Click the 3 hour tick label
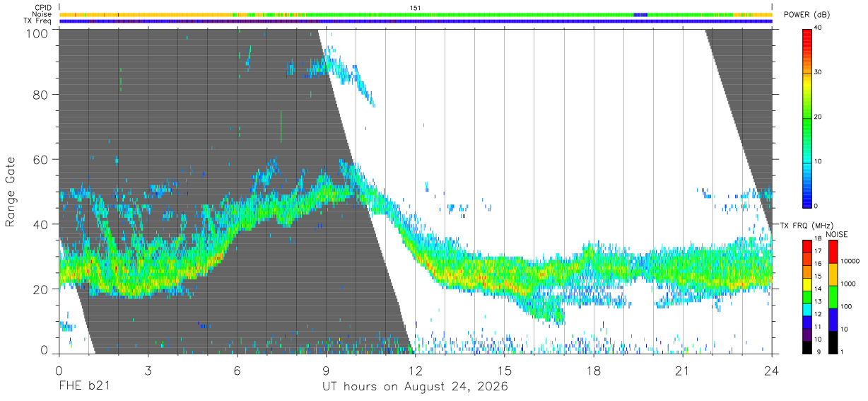868x401 pixels. pyautogui.click(x=148, y=370)
